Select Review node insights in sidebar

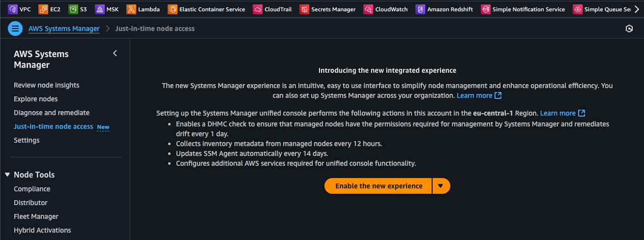pyautogui.click(x=46, y=85)
